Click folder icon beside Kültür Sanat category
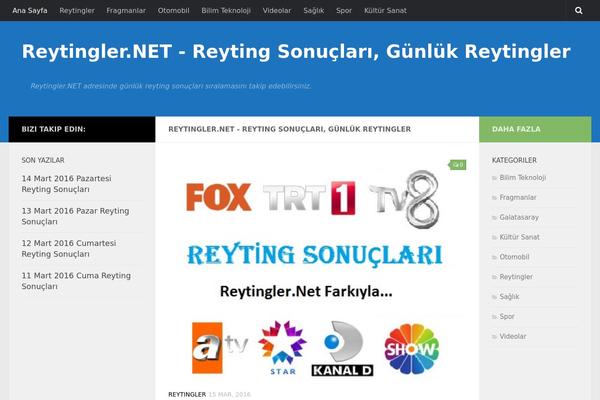 pos(494,238)
